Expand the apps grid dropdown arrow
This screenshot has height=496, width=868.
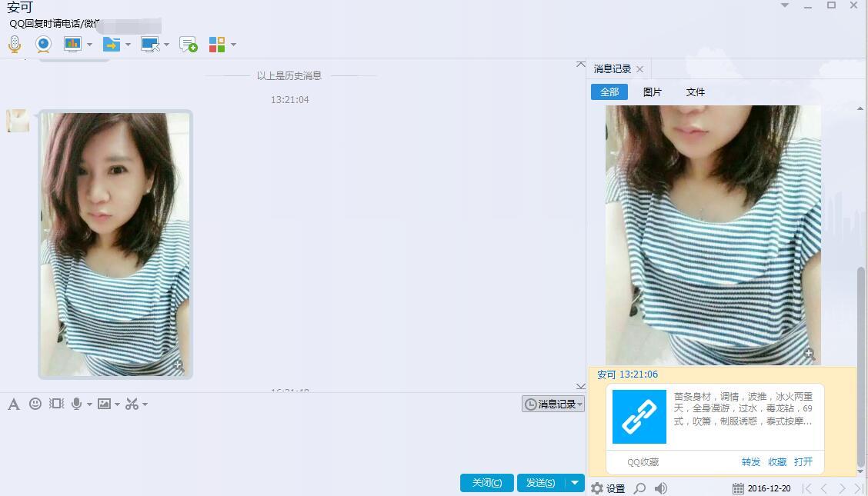point(233,45)
